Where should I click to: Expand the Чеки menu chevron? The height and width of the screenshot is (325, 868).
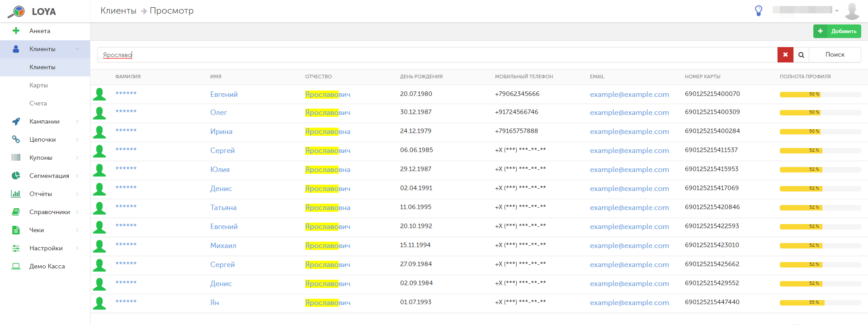pos(77,230)
